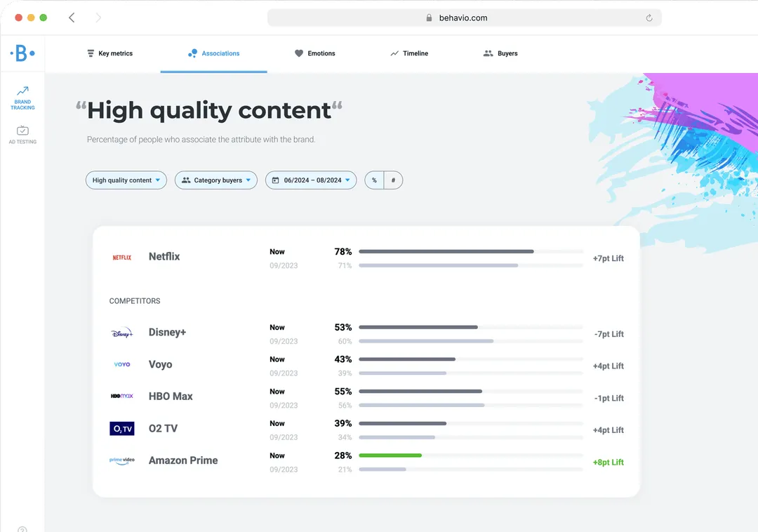This screenshot has height=532, width=758.
Task: Click the COMPETITORS section heading
Action: (135, 301)
